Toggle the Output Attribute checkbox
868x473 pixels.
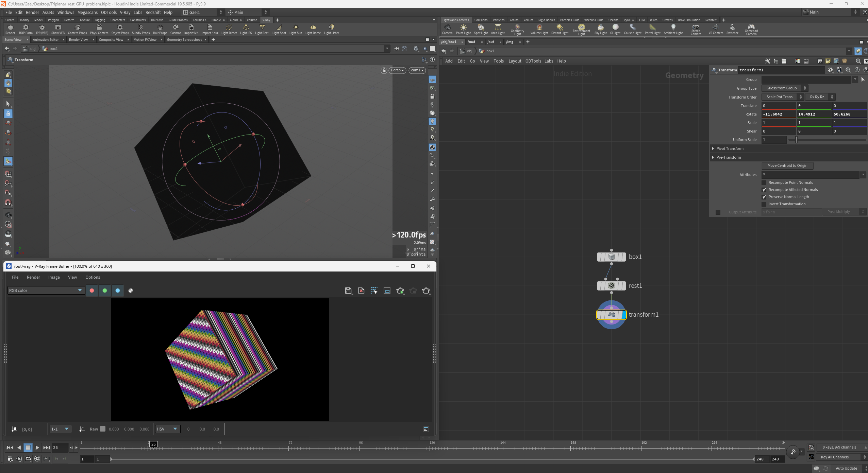[x=718, y=212]
